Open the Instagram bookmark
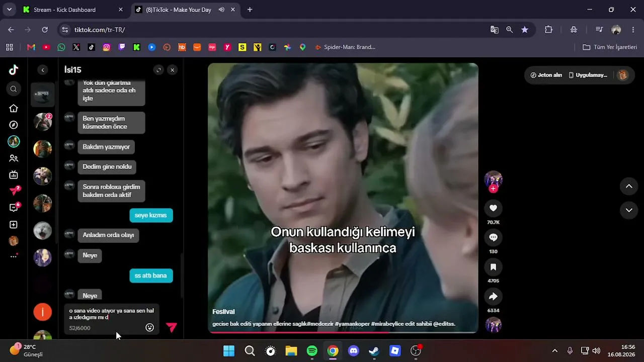Image resolution: width=644 pixels, height=362 pixels. click(107, 47)
